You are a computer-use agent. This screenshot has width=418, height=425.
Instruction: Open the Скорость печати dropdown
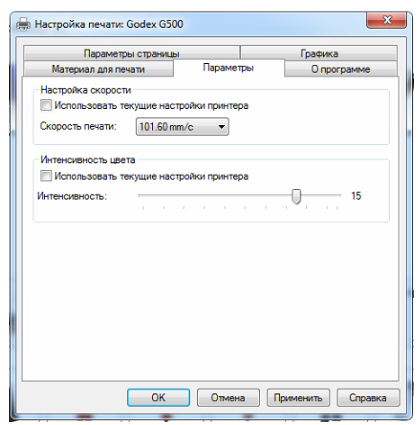click(x=182, y=127)
